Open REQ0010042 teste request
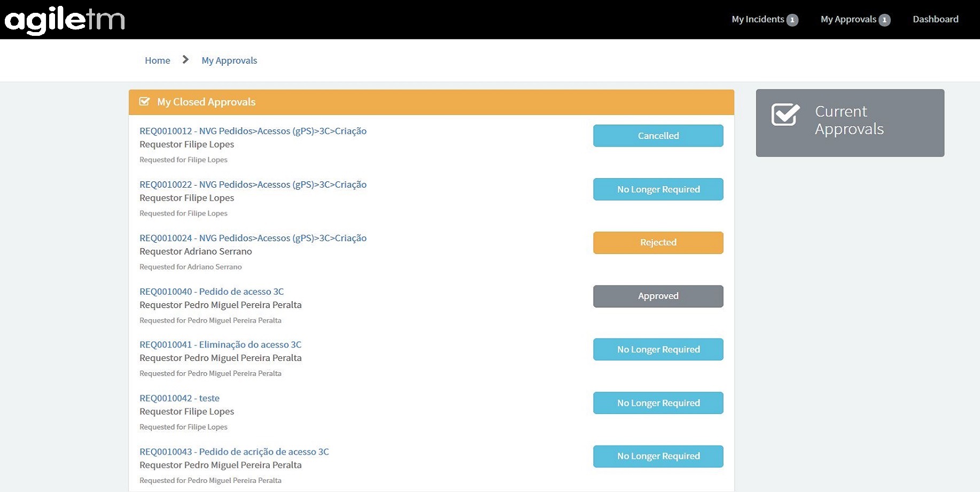 [180, 398]
